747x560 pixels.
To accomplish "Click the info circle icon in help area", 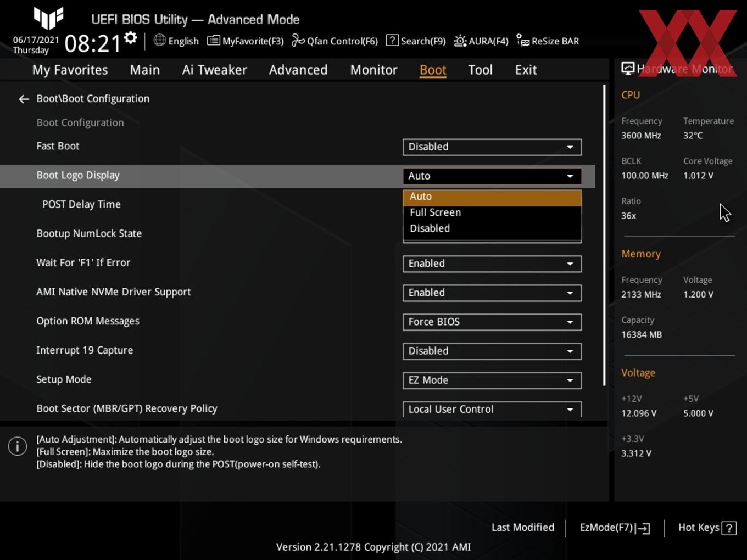I will (18, 446).
